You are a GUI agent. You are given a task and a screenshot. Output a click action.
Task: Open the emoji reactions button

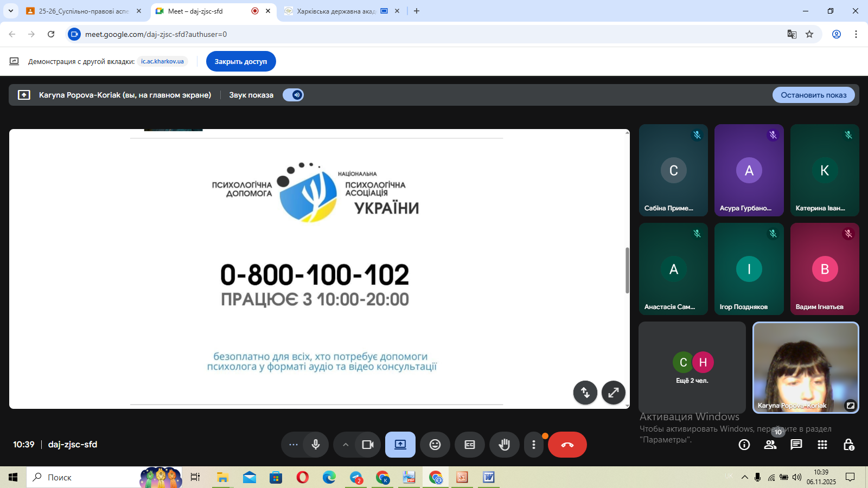pyautogui.click(x=435, y=445)
